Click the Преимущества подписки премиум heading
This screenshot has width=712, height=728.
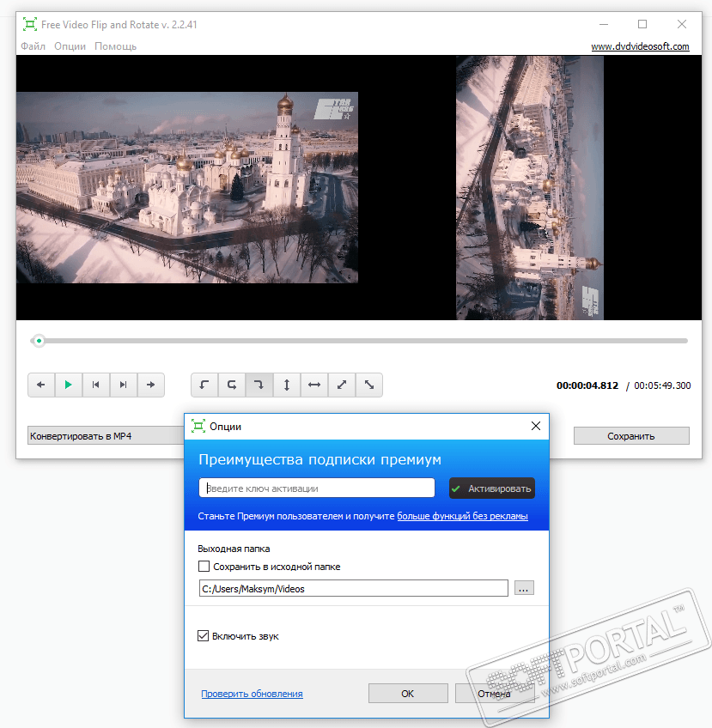pyautogui.click(x=320, y=459)
